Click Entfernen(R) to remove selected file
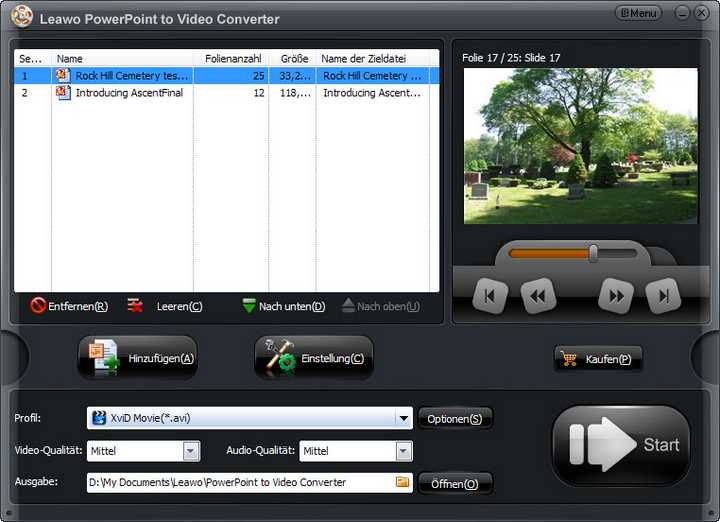Image resolution: width=720 pixels, height=522 pixels. [x=69, y=306]
